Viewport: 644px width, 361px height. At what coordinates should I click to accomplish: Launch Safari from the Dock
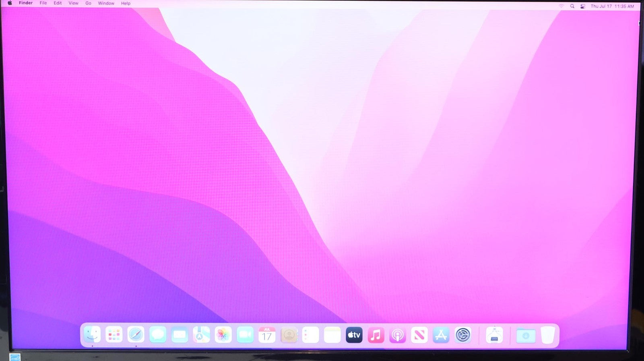(136, 335)
